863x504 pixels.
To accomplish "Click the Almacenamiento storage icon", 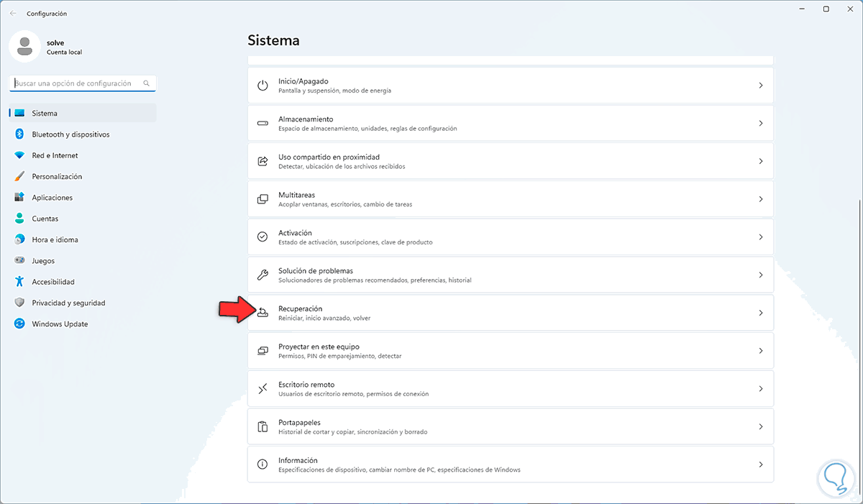I will click(263, 124).
